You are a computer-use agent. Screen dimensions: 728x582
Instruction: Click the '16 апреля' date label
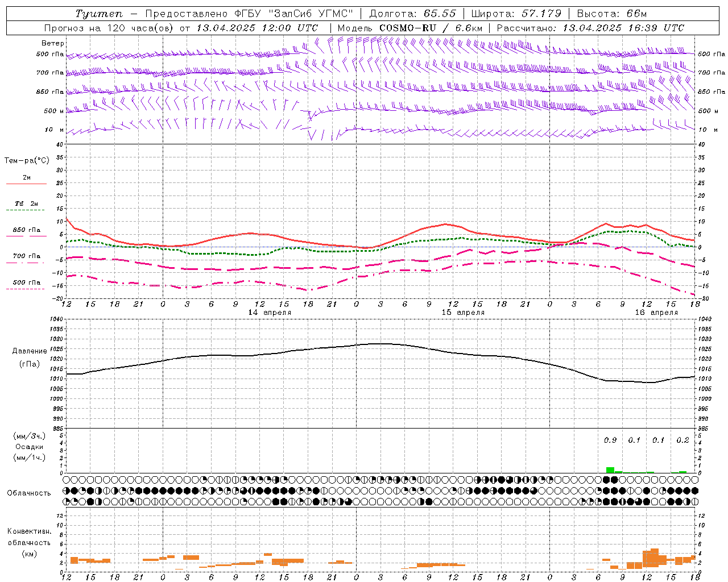[657, 313]
